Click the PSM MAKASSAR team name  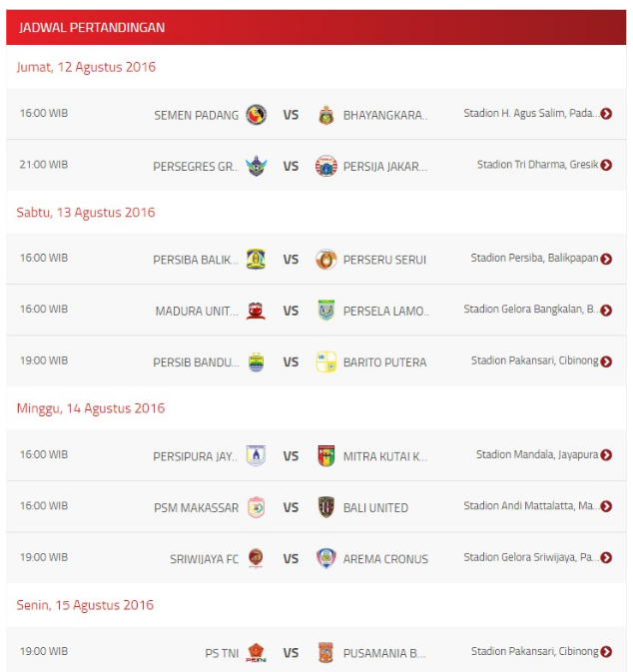coord(196,508)
